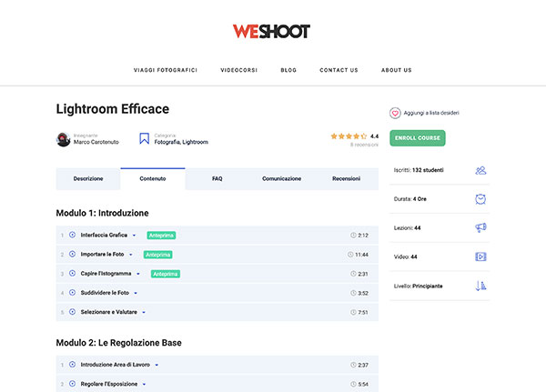The height and width of the screenshot is (392, 546).
Task: Open Contact Us page
Action: tap(339, 70)
